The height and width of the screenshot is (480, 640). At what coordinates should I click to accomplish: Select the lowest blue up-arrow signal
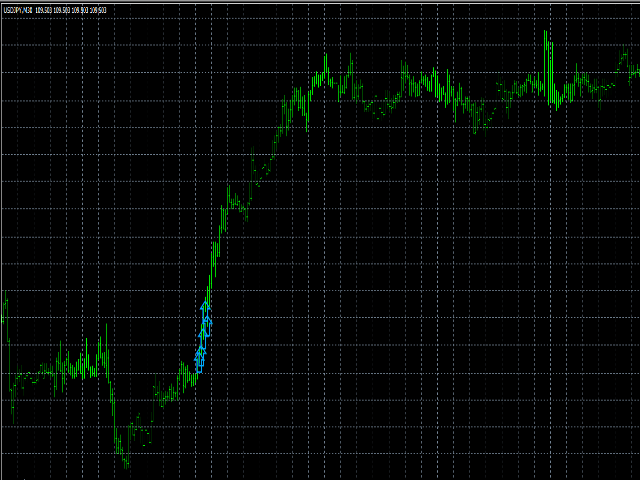198,362
